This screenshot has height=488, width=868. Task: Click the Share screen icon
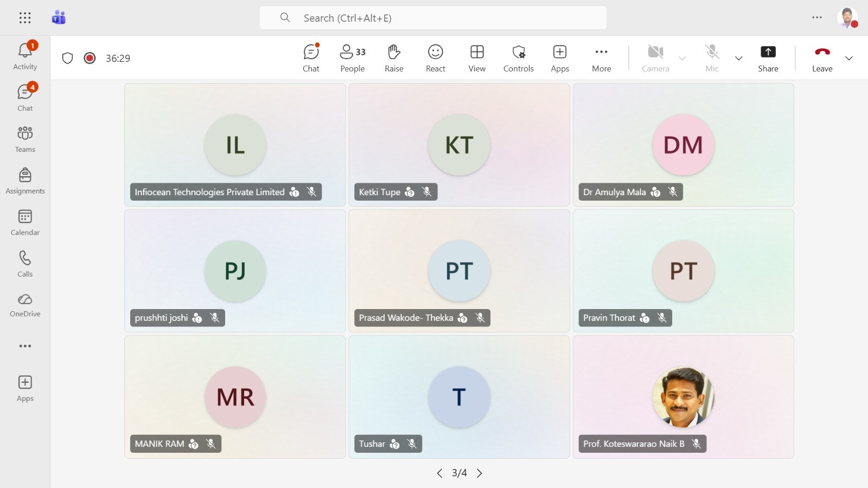click(768, 57)
